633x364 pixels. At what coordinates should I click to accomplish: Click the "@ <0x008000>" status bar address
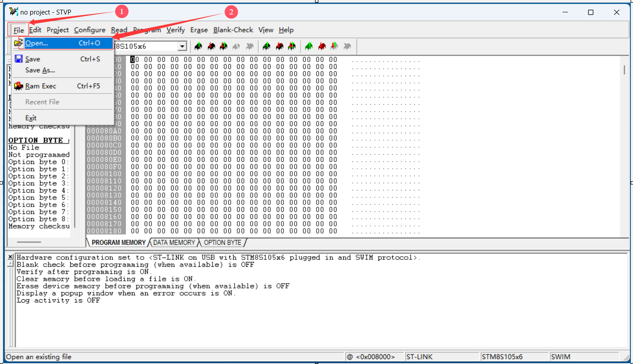click(x=371, y=357)
